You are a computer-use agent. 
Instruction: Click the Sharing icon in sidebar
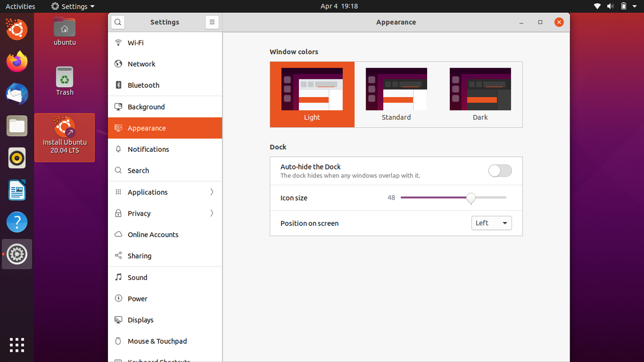(x=119, y=256)
